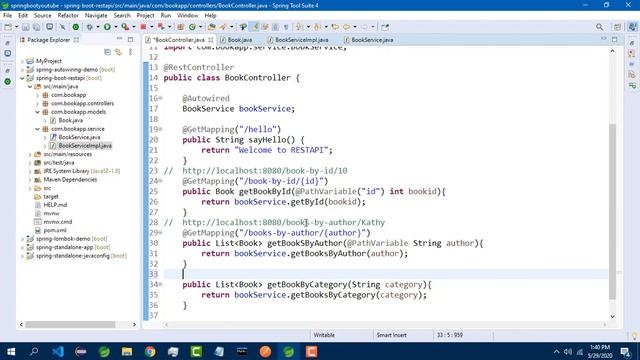Minimize the Package Explorer panel
640x360 pixels.
119,39
